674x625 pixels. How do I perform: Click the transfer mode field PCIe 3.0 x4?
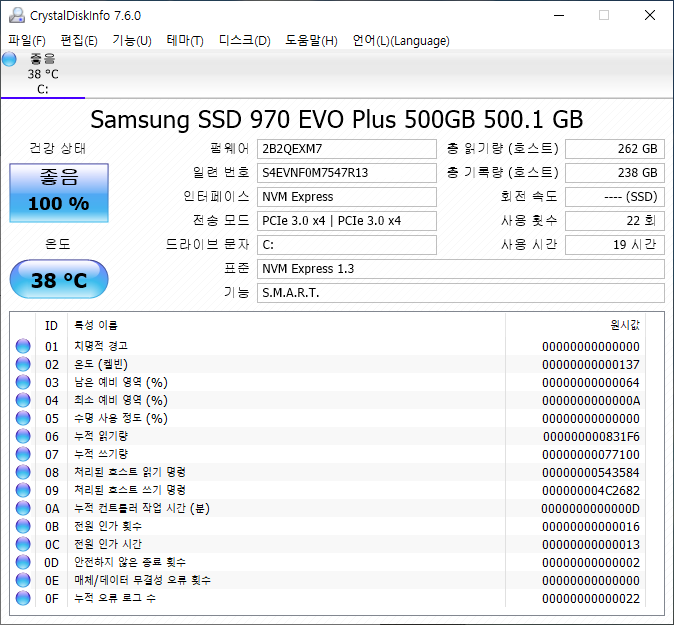(x=347, y=221)
